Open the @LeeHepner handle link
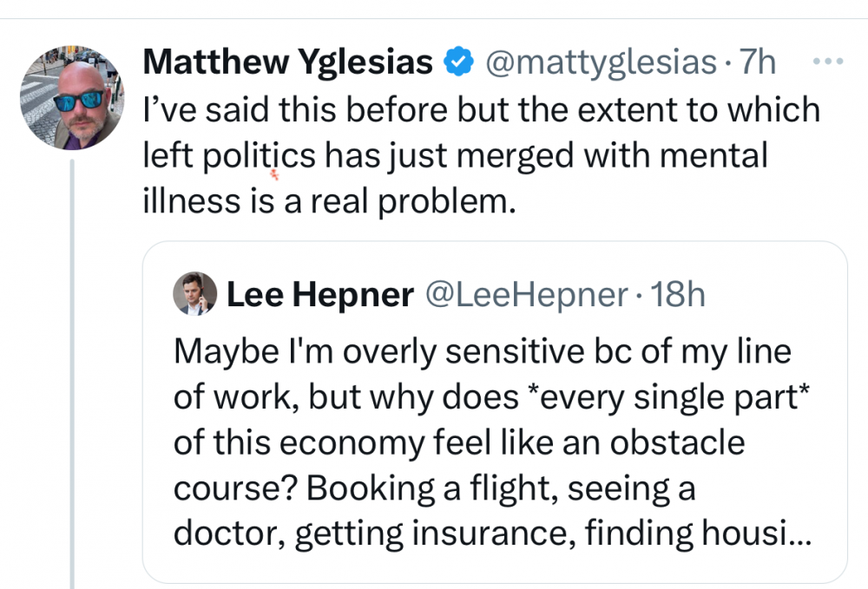The image size is (868, 589). (x=525, y=296)
